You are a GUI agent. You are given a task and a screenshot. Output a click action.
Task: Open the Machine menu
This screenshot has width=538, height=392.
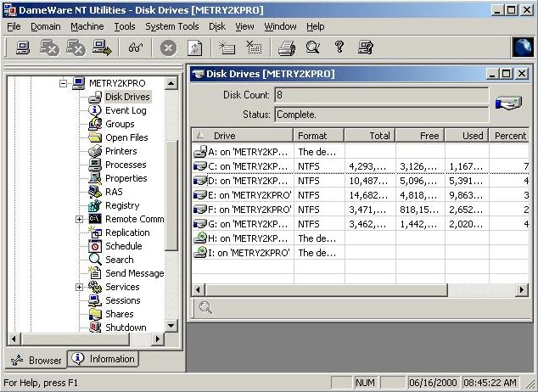coord(87,26)
